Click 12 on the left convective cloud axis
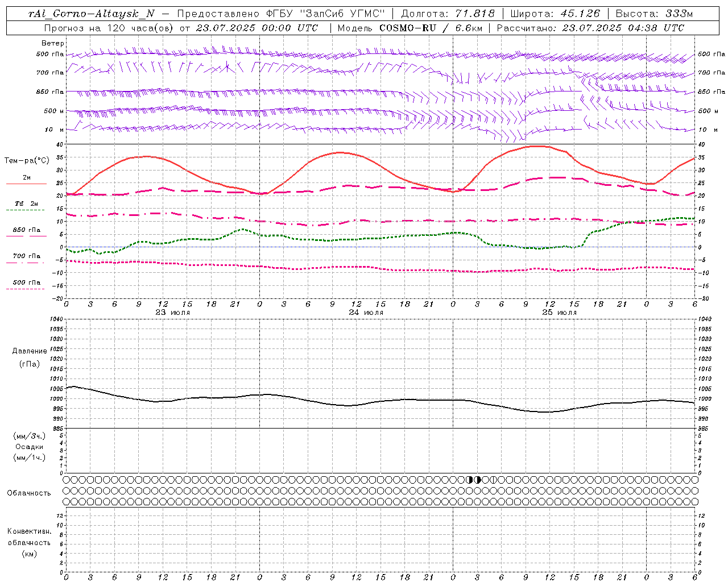Screen dimensions: 728x582 61,516
